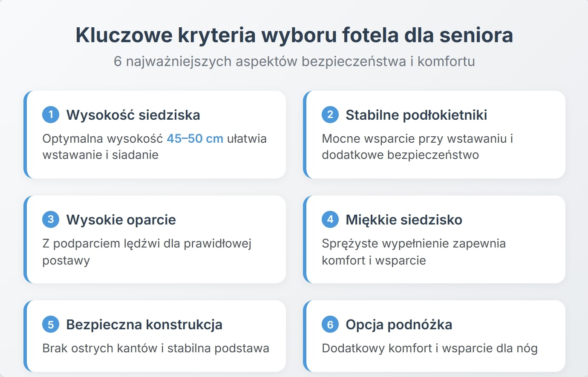588x377 pixels.
Task: Click the "Bezpieczna konstrukcja" card title
Action: click(x=144, y=325)
